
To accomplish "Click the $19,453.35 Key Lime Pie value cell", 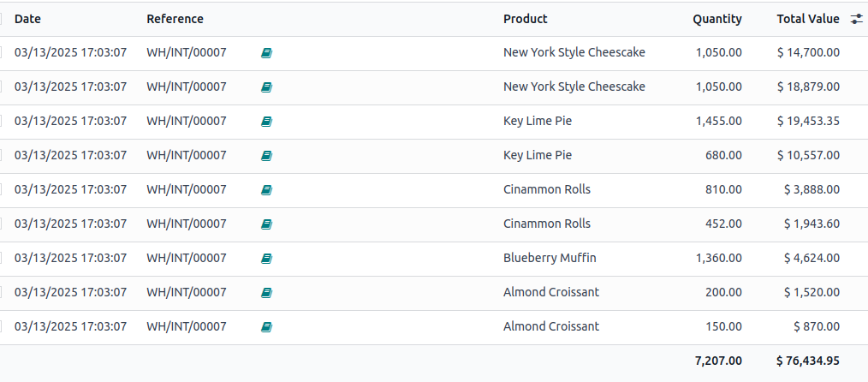I will tap(808, 122).
